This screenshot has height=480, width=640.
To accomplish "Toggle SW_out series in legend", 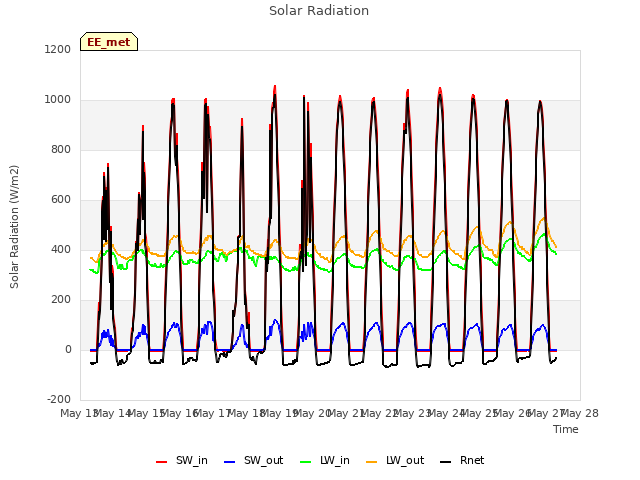I will (253, 460).
